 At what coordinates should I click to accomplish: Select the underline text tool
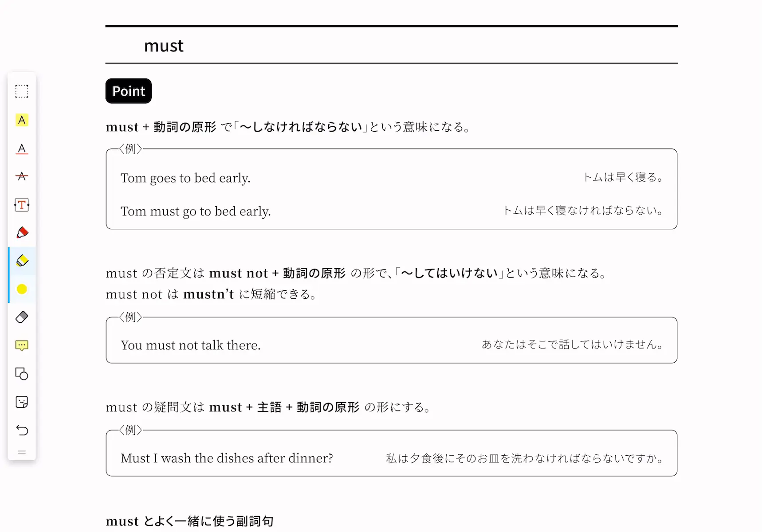point(22,149)
